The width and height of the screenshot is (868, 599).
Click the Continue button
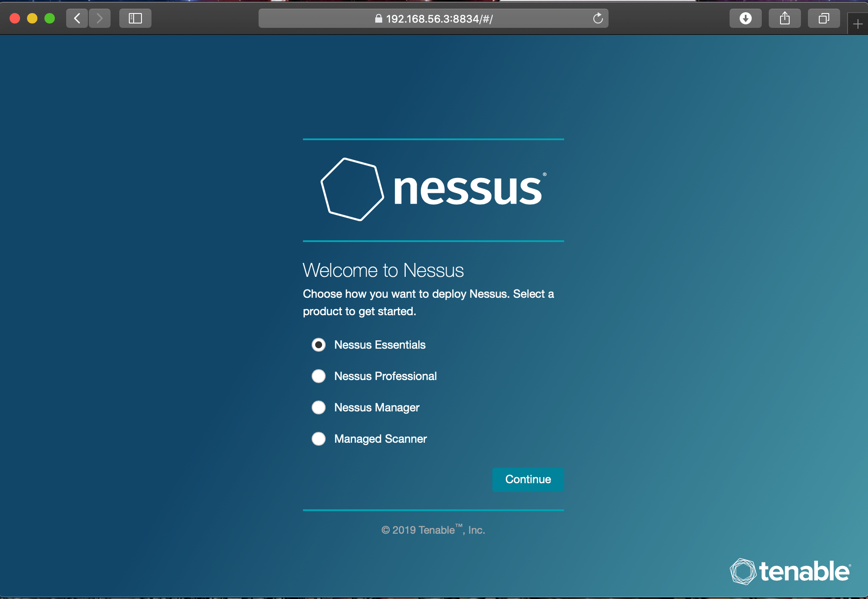(528, 479)
